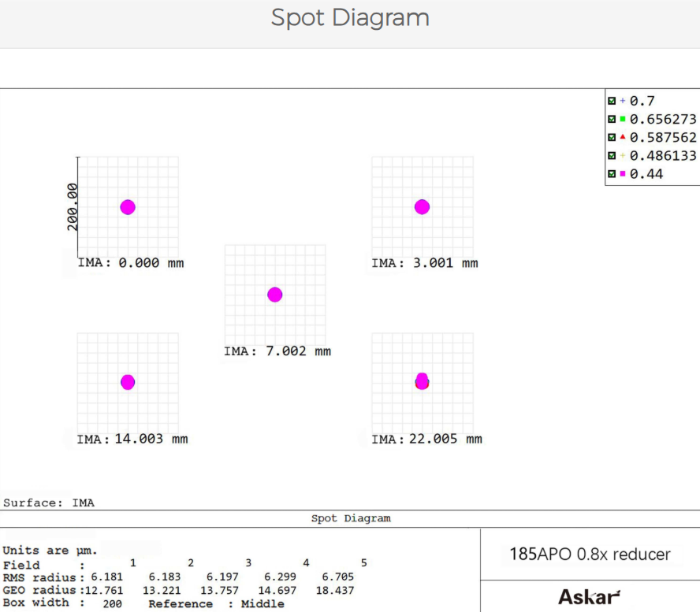The image size is (700, 612).
Task: Click the IMA: 3.001 mm field label
Action: coord(424,263)
